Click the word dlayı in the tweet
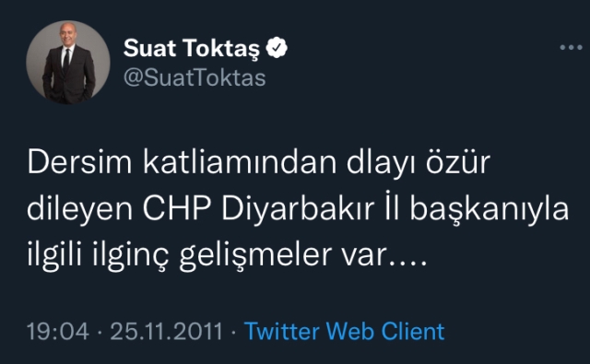The width and height of the screenshot is (590, 364). (x=381, y=163)
